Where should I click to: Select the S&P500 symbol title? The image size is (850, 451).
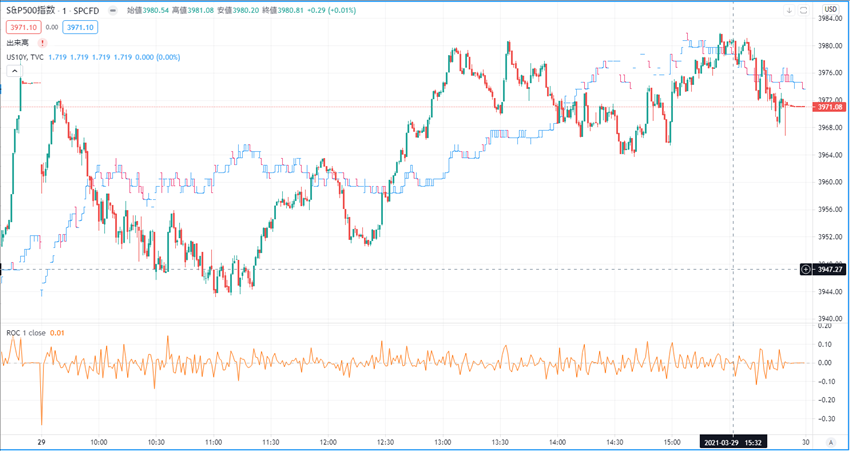(x=31, y=10)
